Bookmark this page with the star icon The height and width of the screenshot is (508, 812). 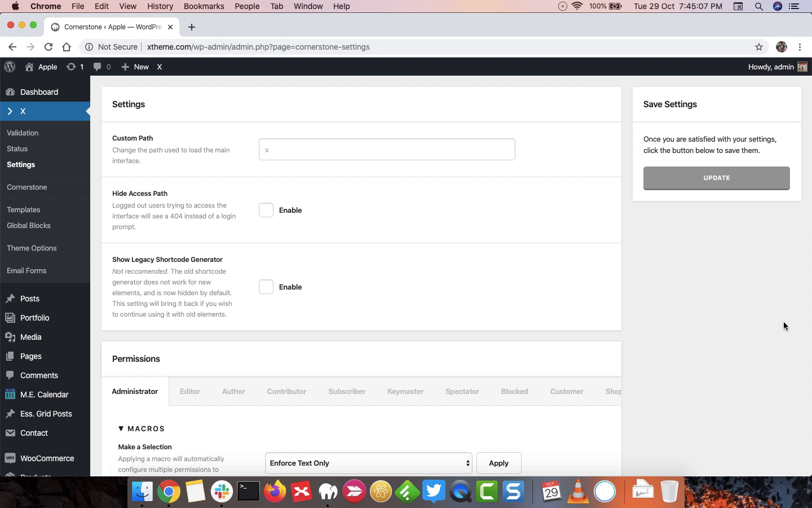pos(759,47)
